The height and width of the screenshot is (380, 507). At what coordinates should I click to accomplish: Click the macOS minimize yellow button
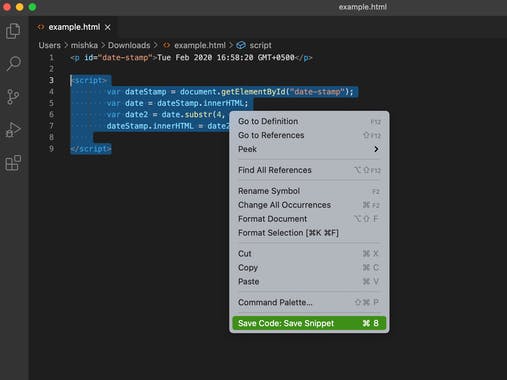(20, 7)
